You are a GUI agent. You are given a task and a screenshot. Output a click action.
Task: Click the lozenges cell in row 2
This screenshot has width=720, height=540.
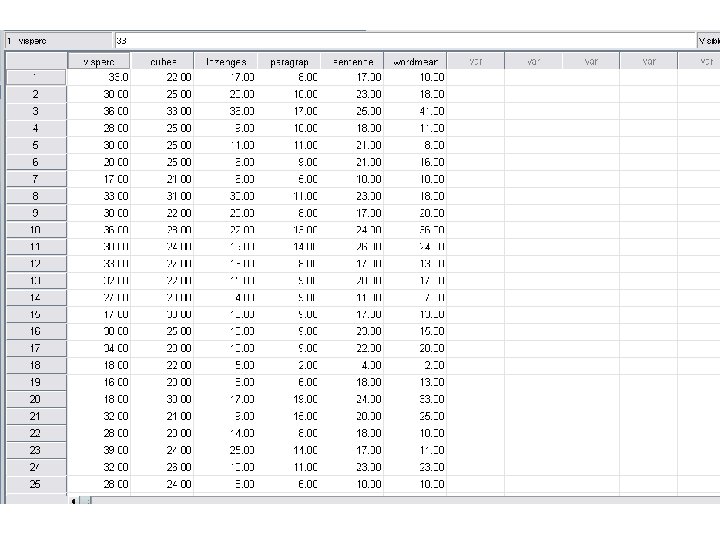pos(225,94)
